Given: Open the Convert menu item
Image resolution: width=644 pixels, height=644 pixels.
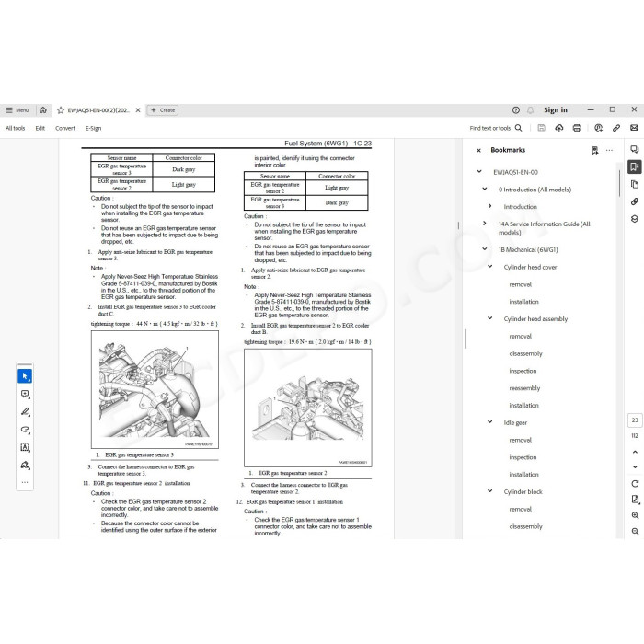Looking at the screenshot, I should 65,128.
